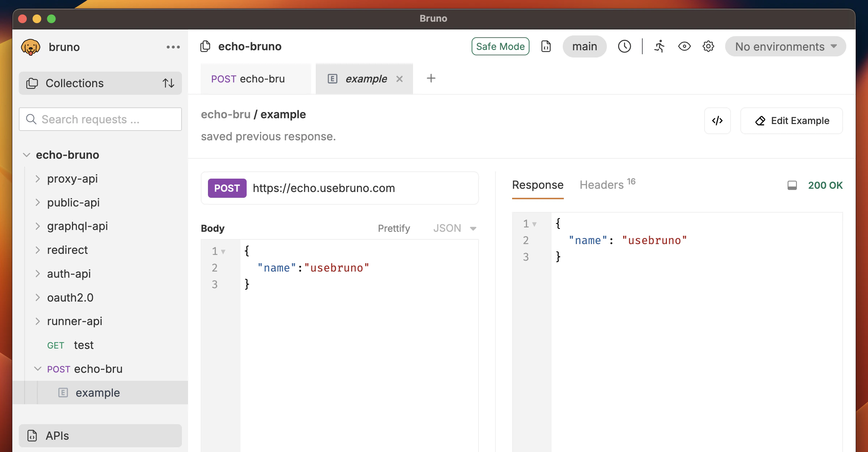Expand the proxy-api folder

coord(38,179)
